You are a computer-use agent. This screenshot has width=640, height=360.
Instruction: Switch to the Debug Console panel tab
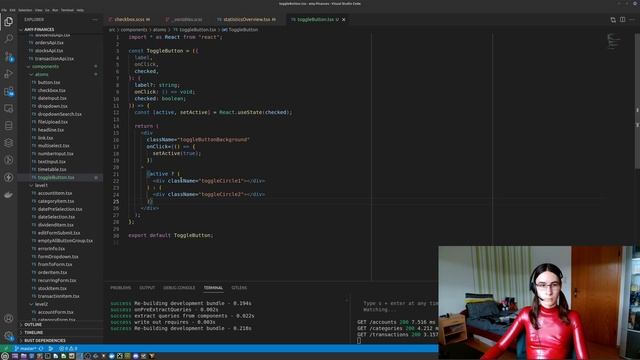point(179,288)
